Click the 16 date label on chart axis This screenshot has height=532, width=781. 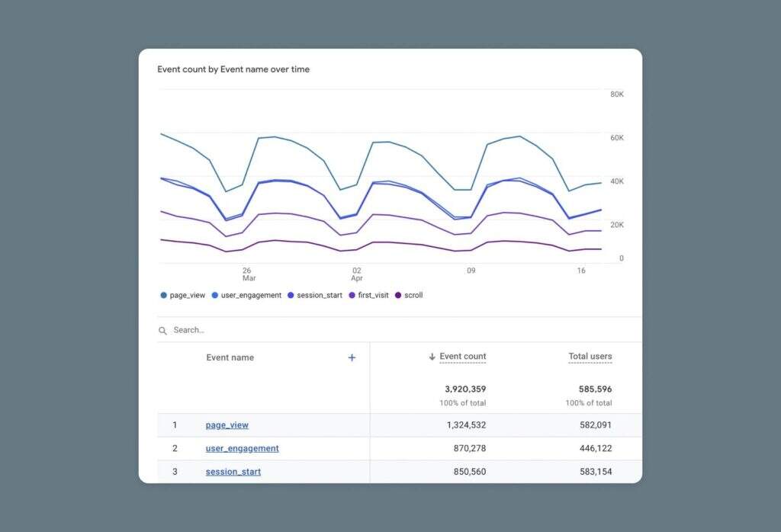[581, 271]
